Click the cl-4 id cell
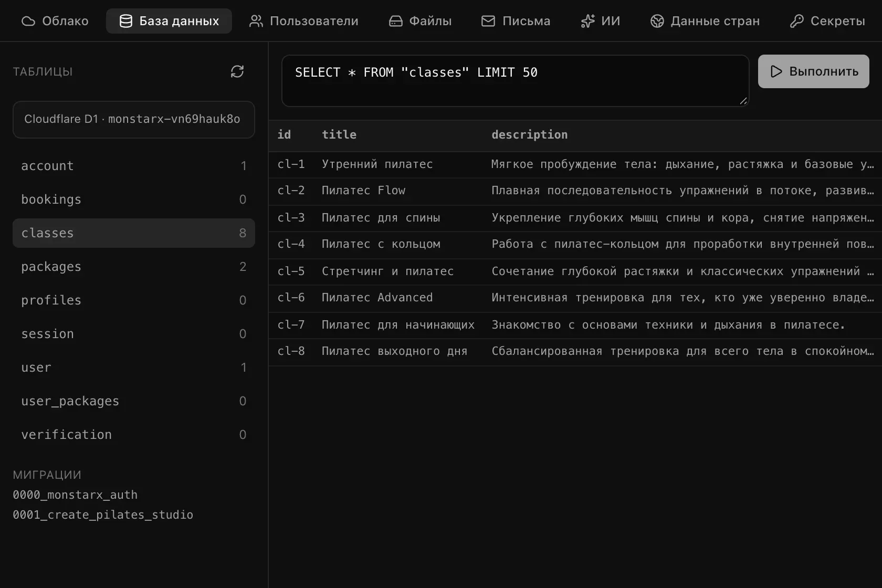 291,244
